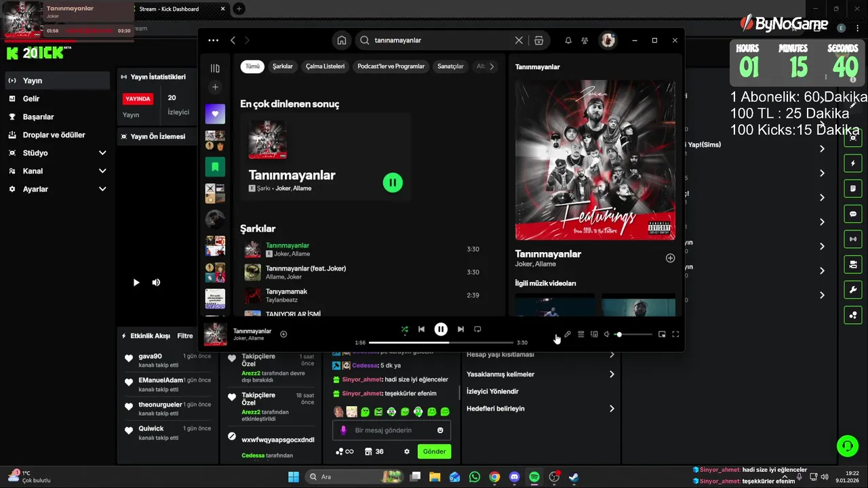Open Spotify notifications bell
Image resolution: width=868 pixels, height=488 pixels.
(568, 41)
